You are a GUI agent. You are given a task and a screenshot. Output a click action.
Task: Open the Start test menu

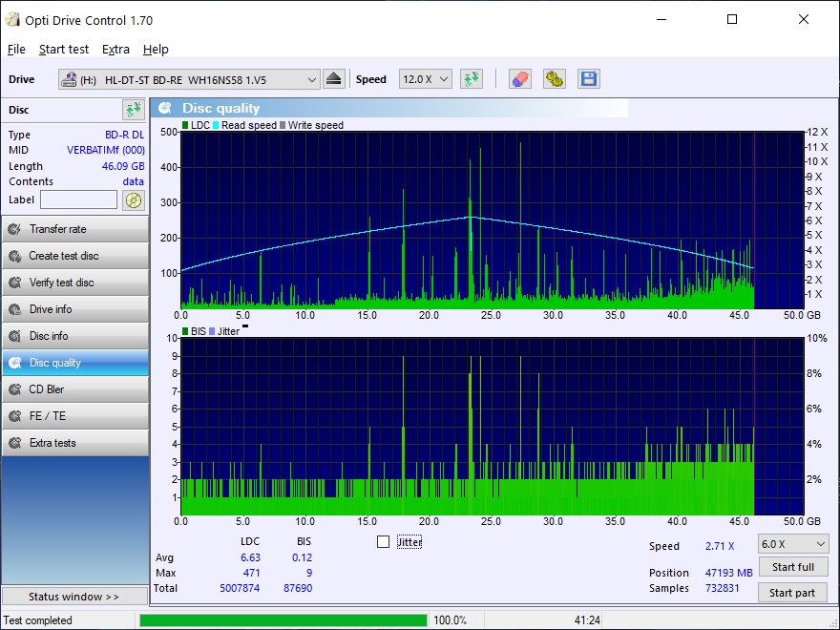[x=64, y=49]
